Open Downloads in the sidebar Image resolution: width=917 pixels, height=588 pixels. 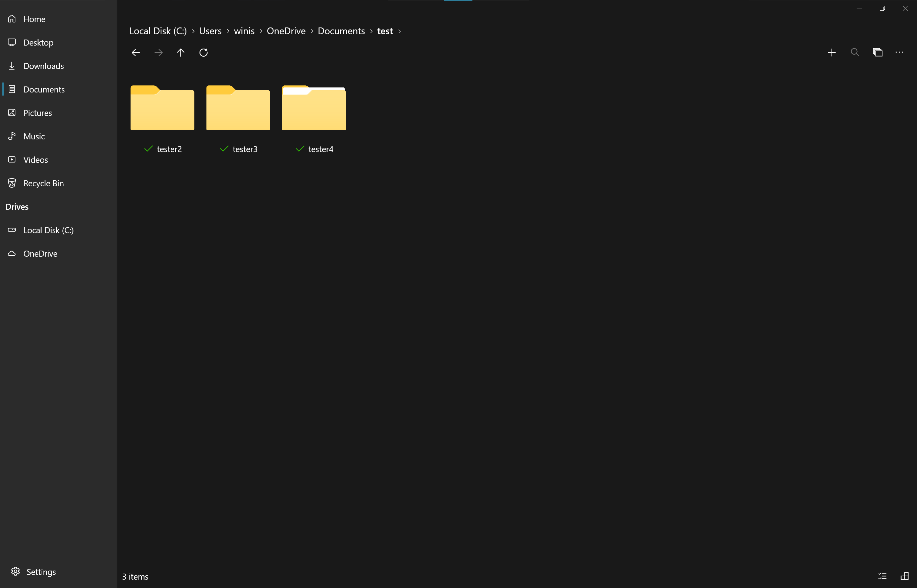click(x=58, y=66)
